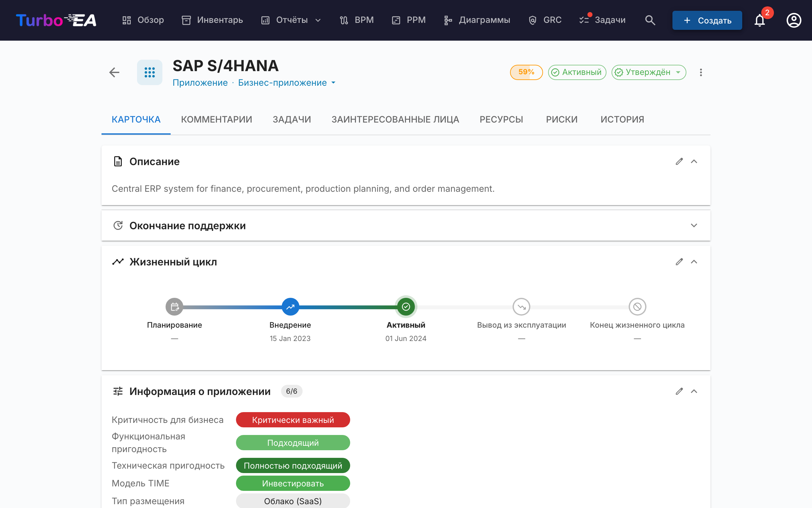This screenshot has height=508, width=812.
Task: Switch to the Задачи tab
Action: tap(291, 120)
